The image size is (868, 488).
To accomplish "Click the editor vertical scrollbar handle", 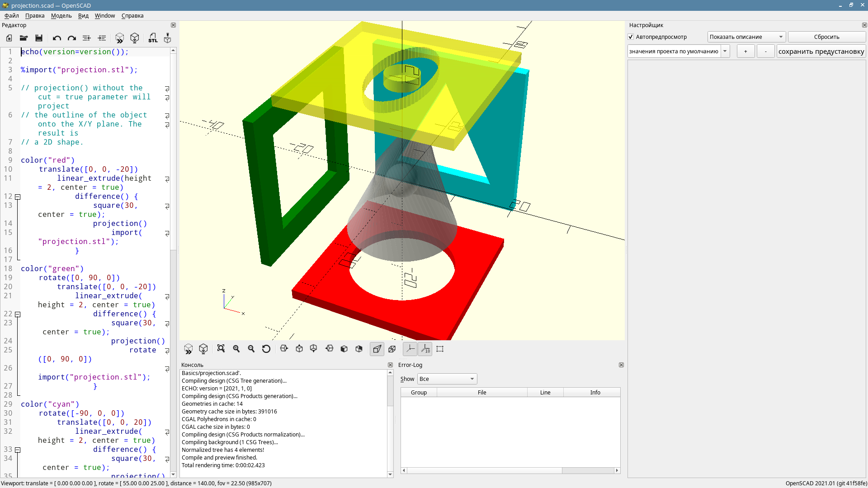I will [173, 152].
